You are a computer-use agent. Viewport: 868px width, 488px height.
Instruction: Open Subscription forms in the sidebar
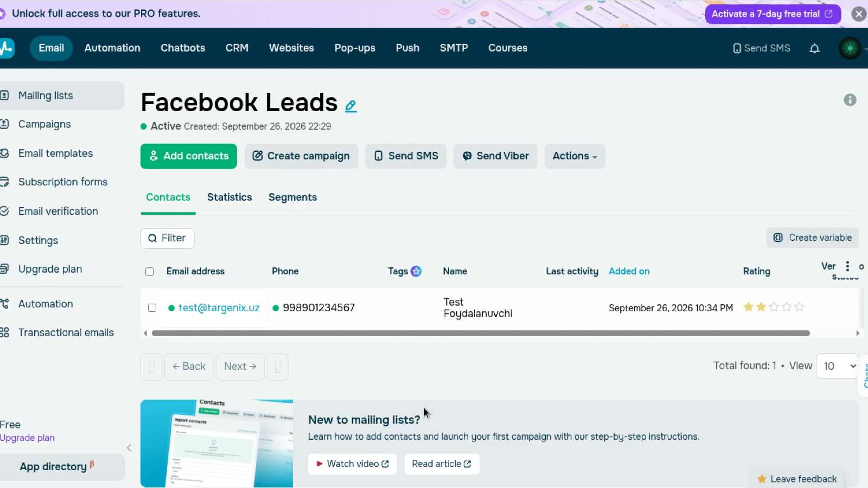63,182
